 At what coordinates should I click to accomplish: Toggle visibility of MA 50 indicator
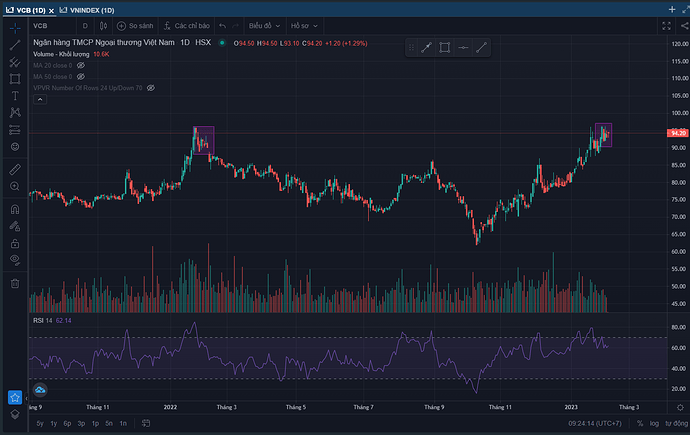click(81, 76)
